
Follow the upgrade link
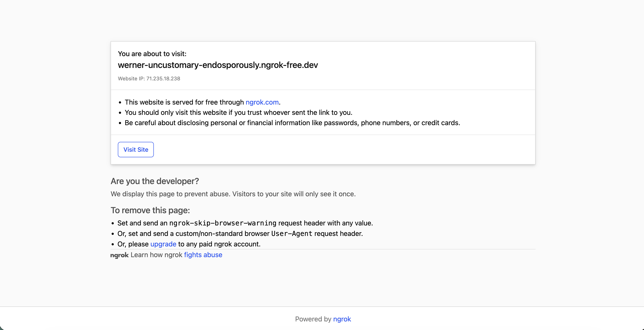tap(163, 244)
